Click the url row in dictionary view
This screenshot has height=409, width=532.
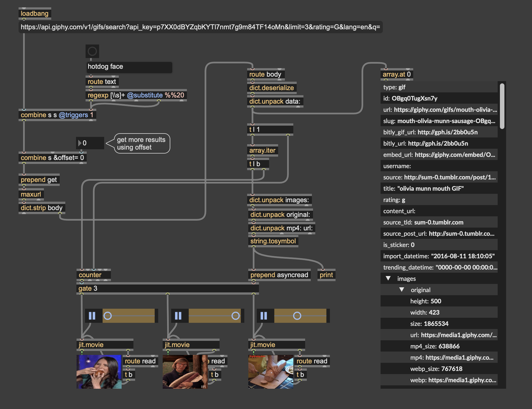pyautogui.click(x=439, y=110)
